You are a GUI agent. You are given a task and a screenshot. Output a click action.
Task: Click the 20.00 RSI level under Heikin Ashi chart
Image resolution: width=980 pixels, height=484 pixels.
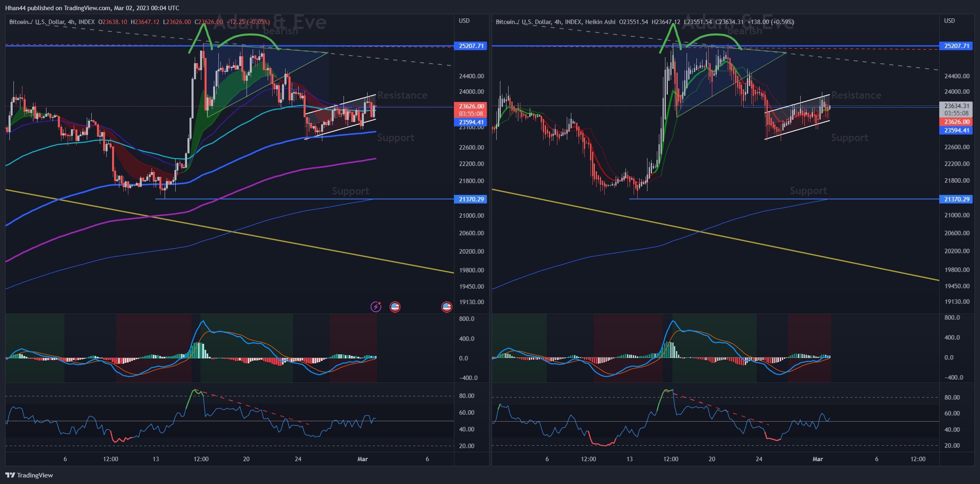pyautogui.click(x=952, y=445)
